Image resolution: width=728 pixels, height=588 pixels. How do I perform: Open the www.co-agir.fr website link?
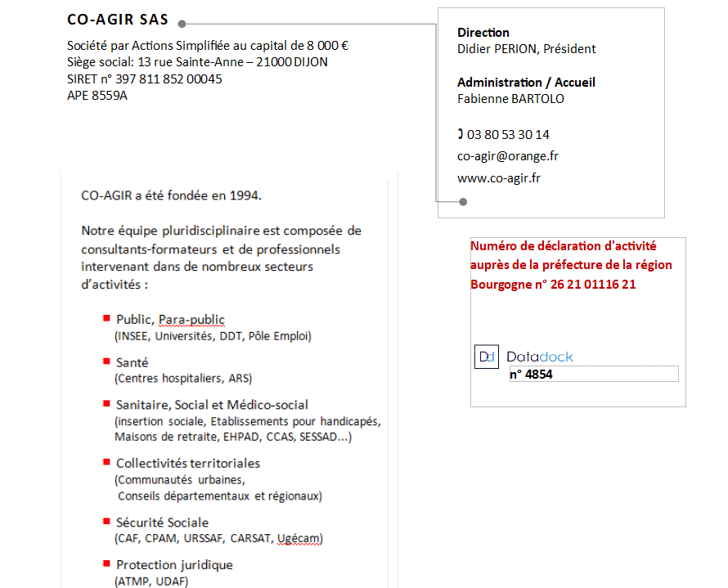(498, 177)
